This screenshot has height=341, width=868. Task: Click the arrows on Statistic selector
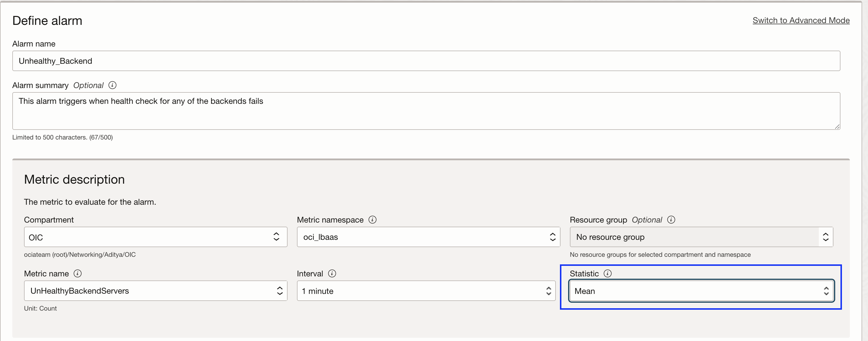(826, 291)
